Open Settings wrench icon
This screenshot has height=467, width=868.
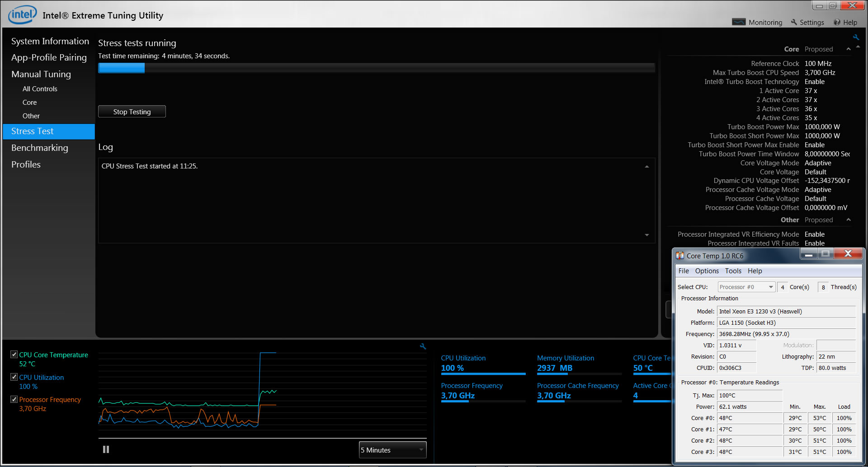coord(794,22)
